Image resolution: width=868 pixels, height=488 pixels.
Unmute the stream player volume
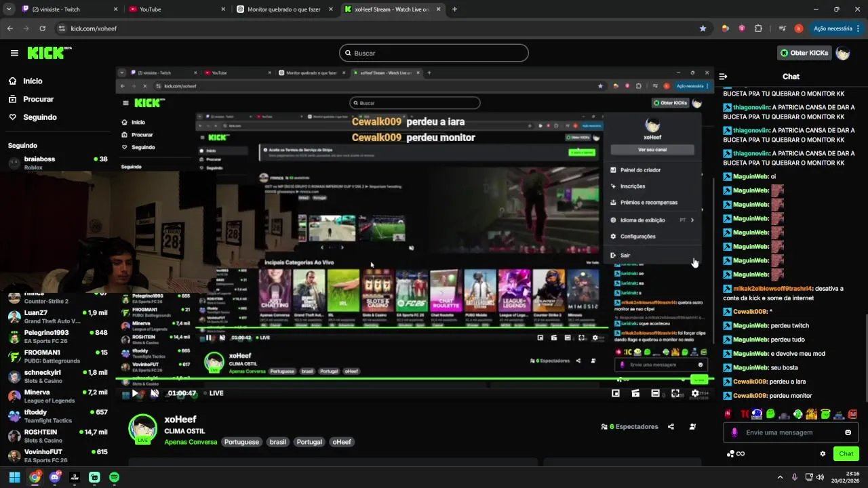(x=155, y=393)
